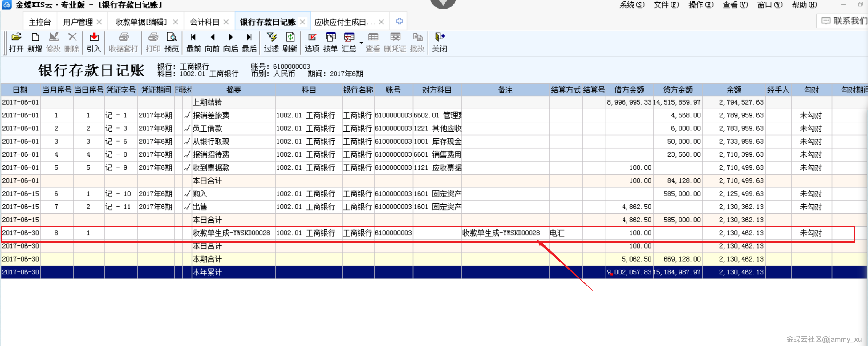Open the 帮助(H) menu
The height and width of the screenshot is (346, 868).
[804, 5]
